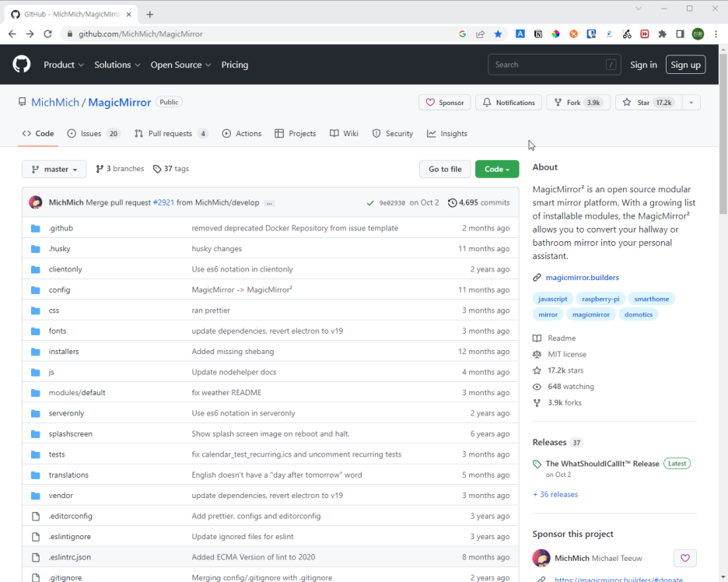Switch to the Issues tab
The height and width of the screenshot is (582, 728).
[x=93, y=133]
